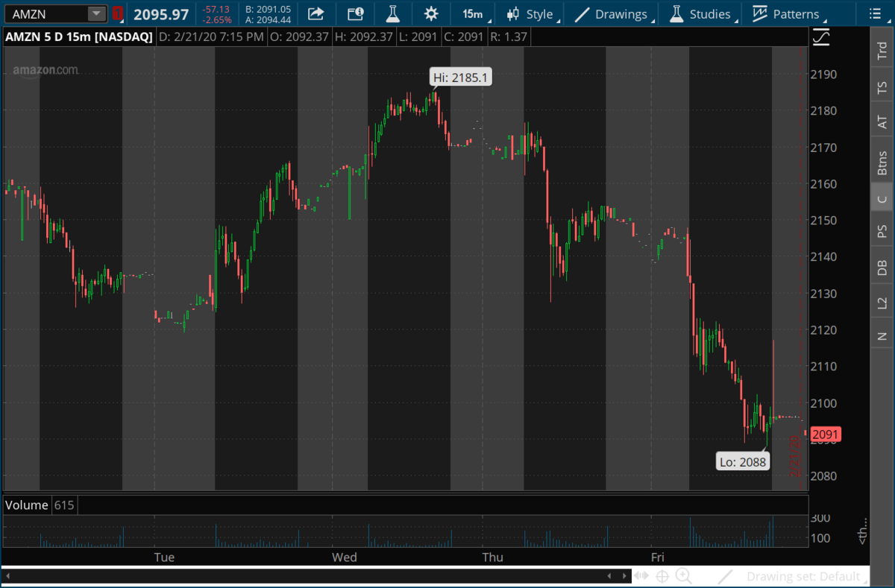Click the AMZN 5 D 15m [NASDAQ] title

78,37
